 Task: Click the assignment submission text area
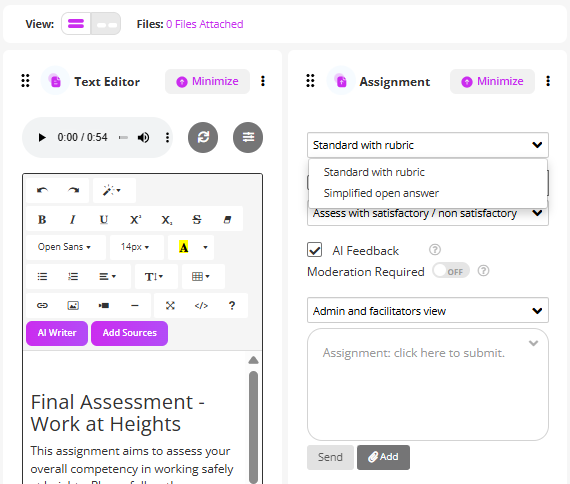(x=428, y=385)
